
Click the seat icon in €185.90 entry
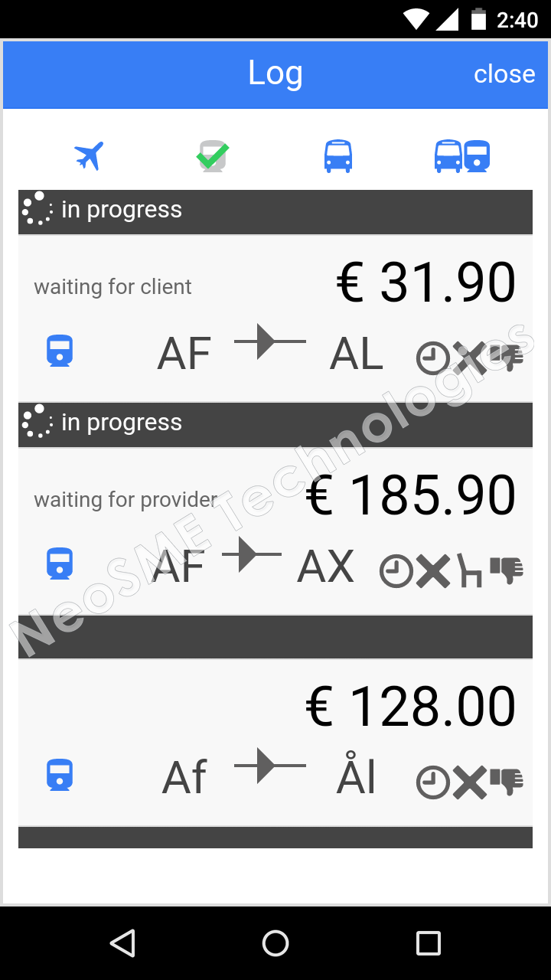(x=470, y=571)
